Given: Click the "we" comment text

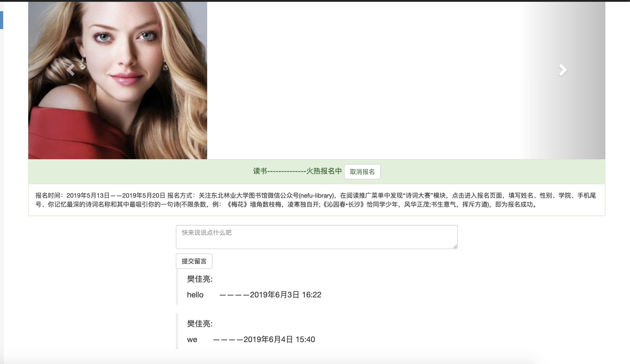Looking at the screenshot, I should pyautogui.click(x=192, y=339).
